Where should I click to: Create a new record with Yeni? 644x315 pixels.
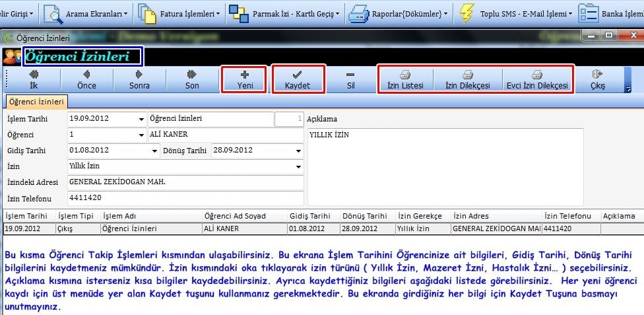click(244, 79)
